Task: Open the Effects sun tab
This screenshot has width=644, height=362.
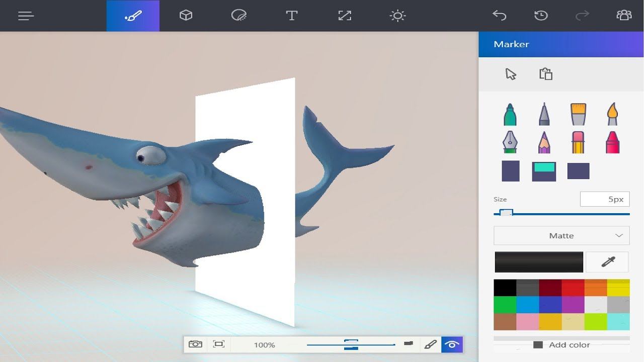Action: tap(397, 16)
